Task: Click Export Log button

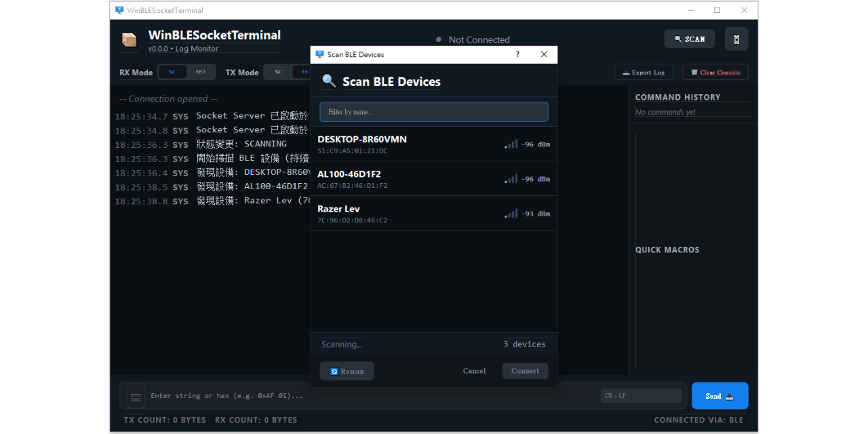Action: point(643,72)
